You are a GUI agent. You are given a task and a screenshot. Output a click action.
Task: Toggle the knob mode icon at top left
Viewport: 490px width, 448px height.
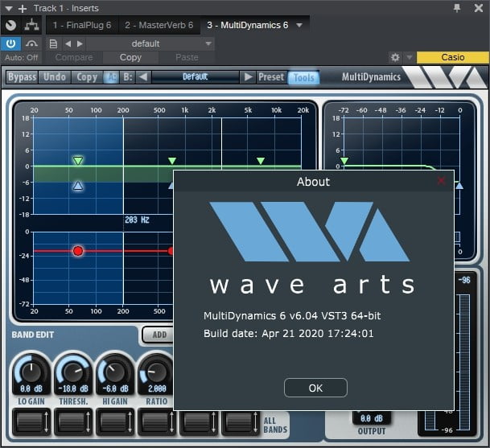tap(11, 25)
